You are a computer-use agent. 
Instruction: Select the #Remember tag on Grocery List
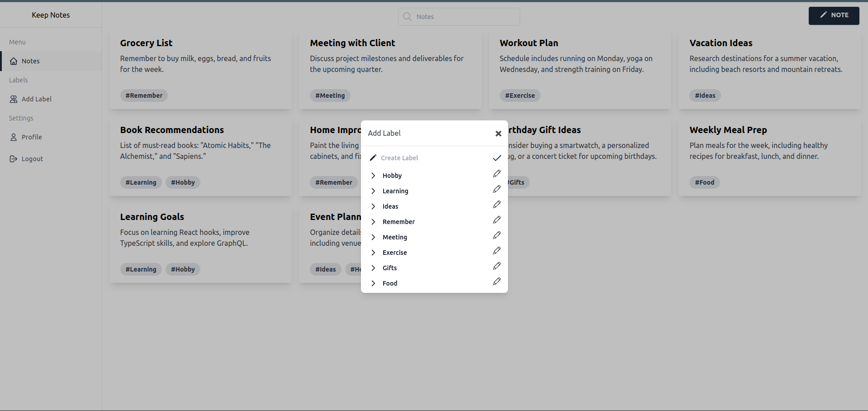click(x=144, y=96)
